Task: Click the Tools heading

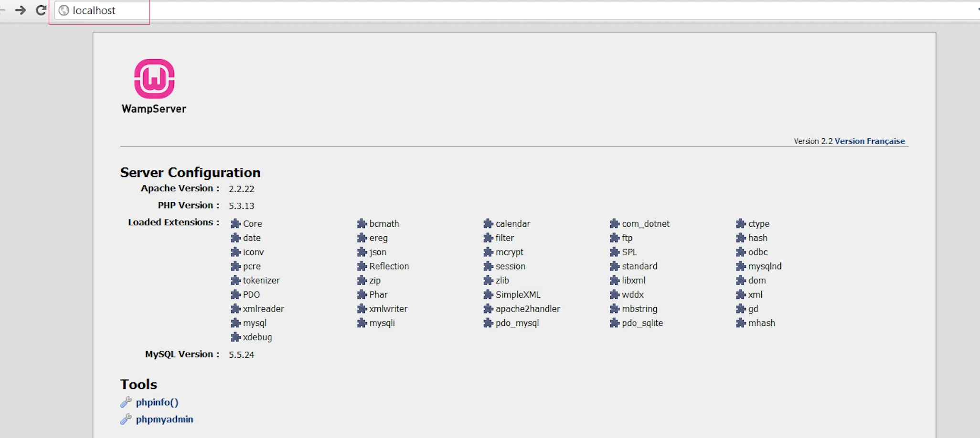Action: tap(138, 385)
